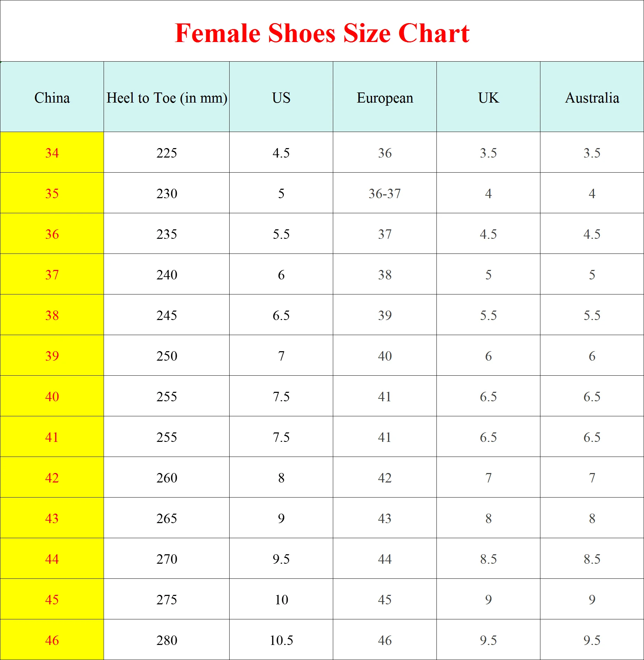The height and width of the screenshot is (660, 644).
Task: Select the 240 heel to toe cell
Action: click(x=167, y=275)
